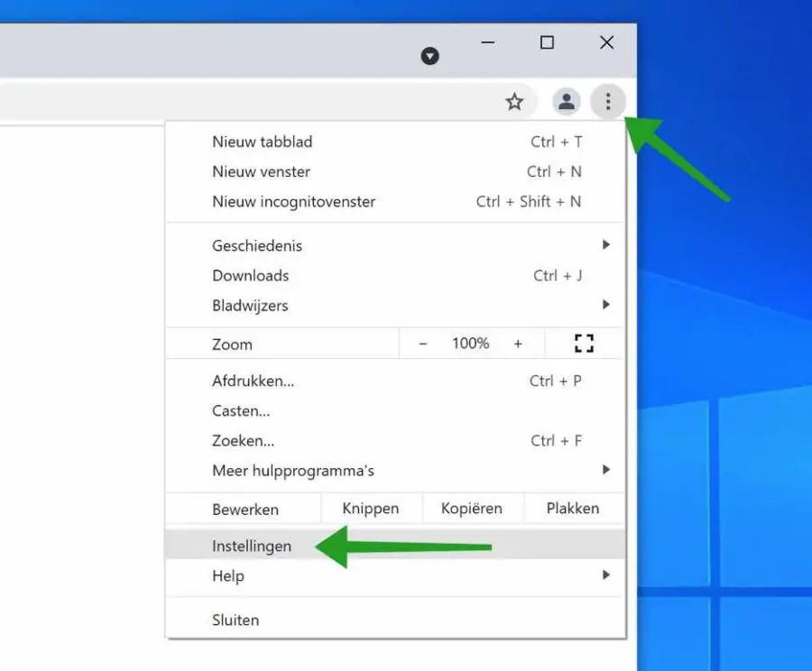This screenshot has height=671, width=812.
Task: Expand the Help submenu
Action: click(x=395, y=575)
